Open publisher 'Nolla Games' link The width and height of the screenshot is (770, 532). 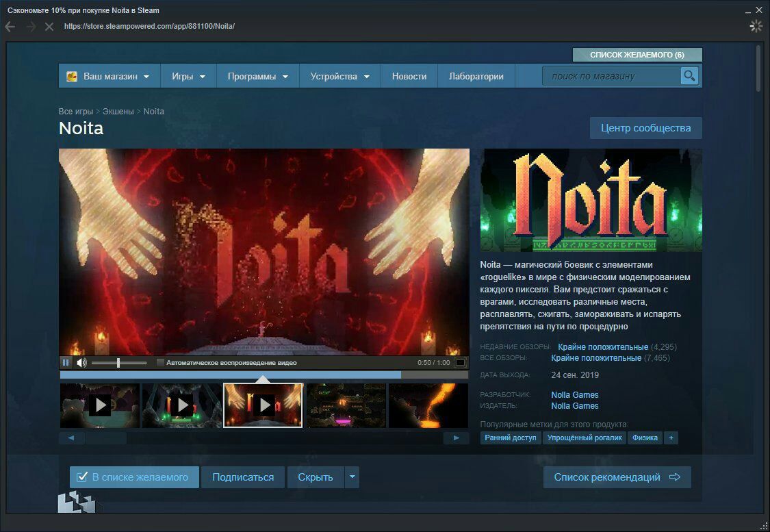click(574, 406)
